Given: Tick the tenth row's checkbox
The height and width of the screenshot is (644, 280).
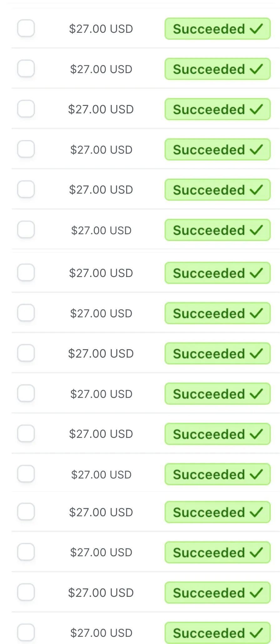Looking at the screenshot, I should tap(26, 393).
